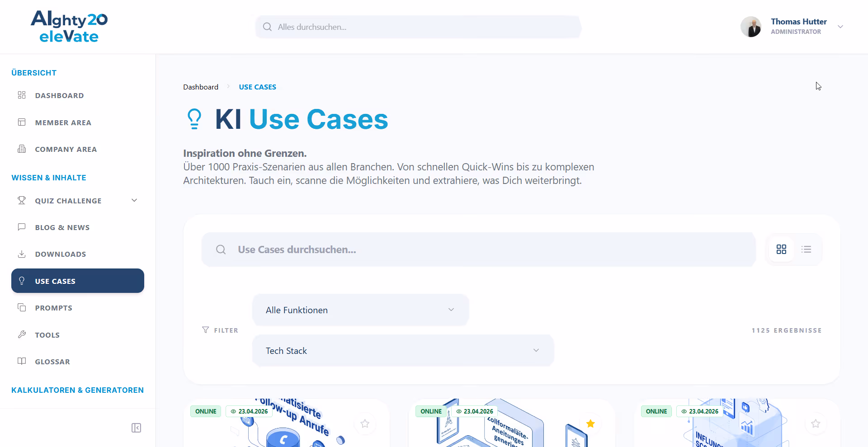Click the Dashboard breadcrumb link
The image size is (868, 447).
pos(201,87)
